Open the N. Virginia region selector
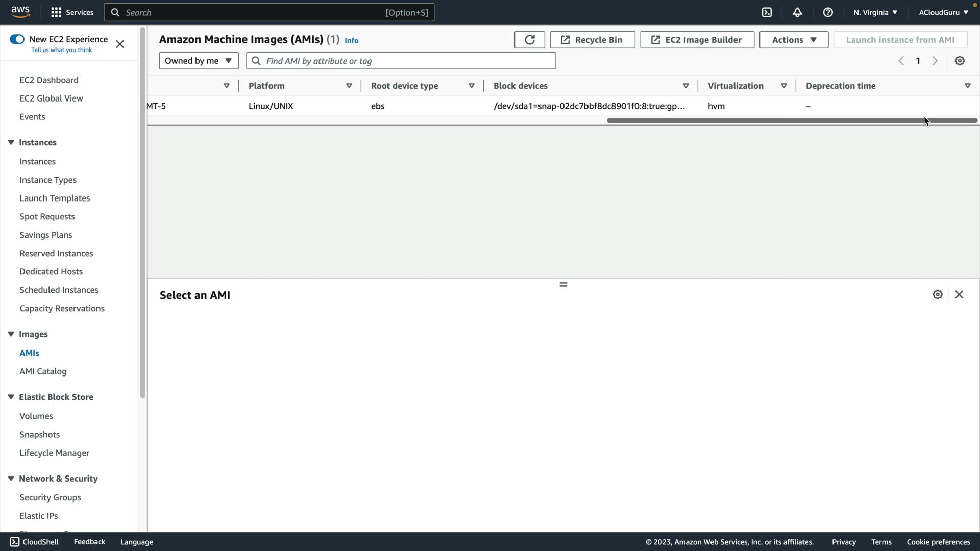980x551 pixels. point(875,12)
